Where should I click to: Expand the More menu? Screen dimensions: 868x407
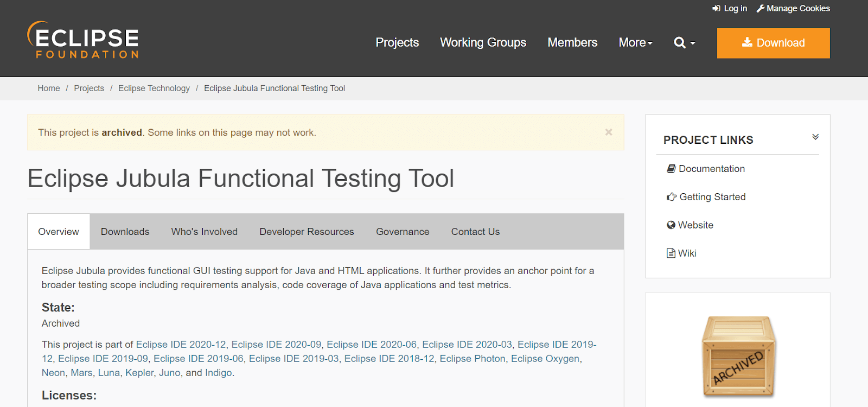click(636, 42)
